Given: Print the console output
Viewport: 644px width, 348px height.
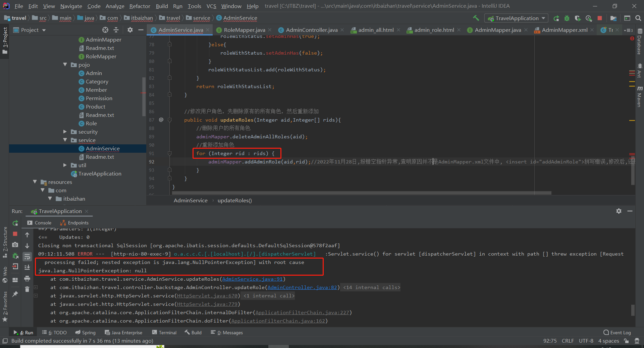Looking at the screenshot, I should [27, 278].
